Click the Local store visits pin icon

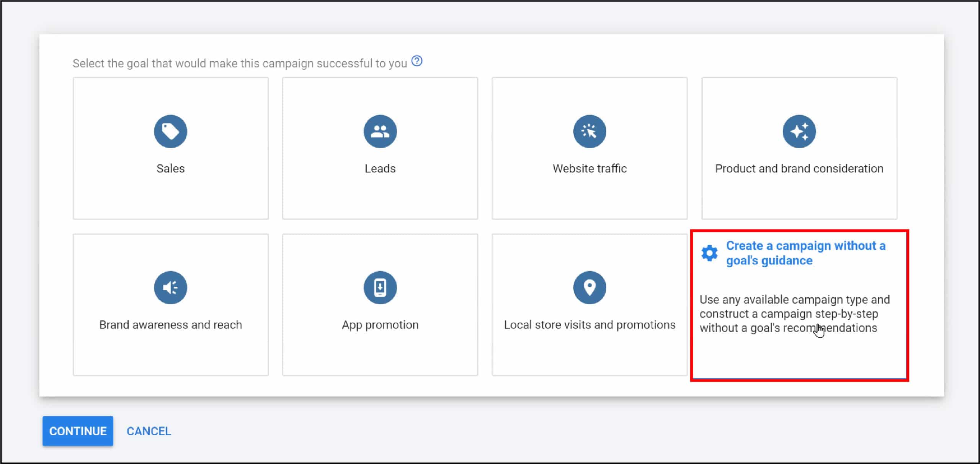coord(590,287)
